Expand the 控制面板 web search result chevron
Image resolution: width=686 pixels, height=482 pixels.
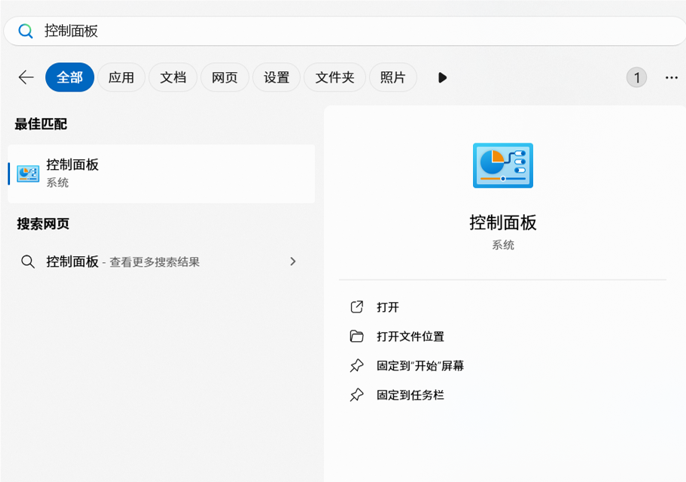(x=293, y=262)
